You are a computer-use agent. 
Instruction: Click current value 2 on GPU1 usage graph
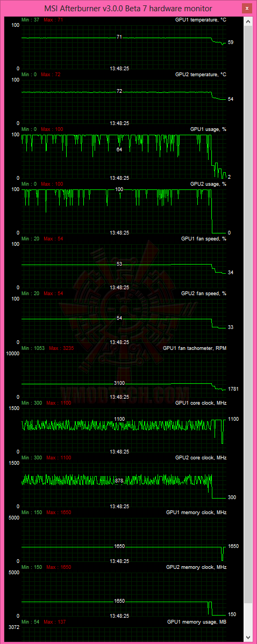coord(230,177)
